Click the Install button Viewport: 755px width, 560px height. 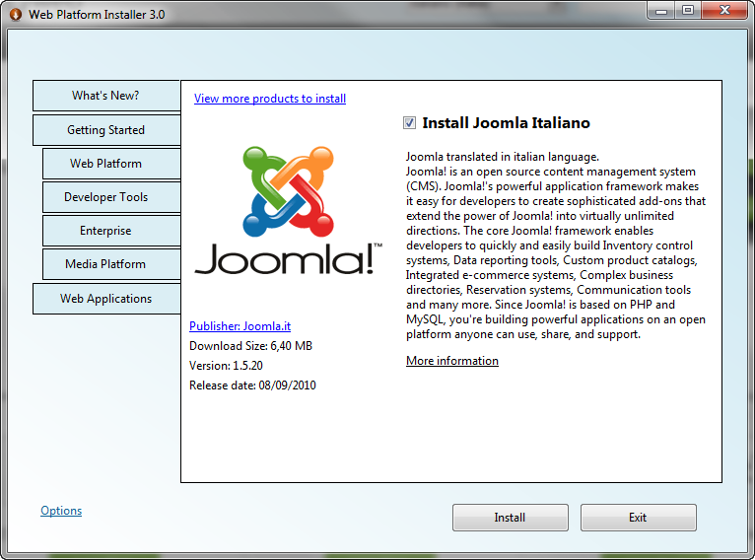pyautogui.click(x=511, y=518)
